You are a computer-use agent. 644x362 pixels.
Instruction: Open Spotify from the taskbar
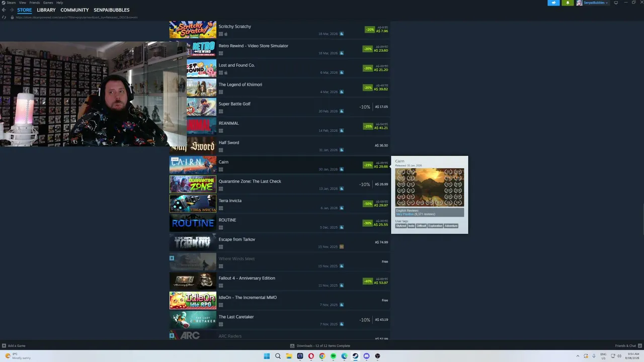pyautogui.click(x=333, y=356)
